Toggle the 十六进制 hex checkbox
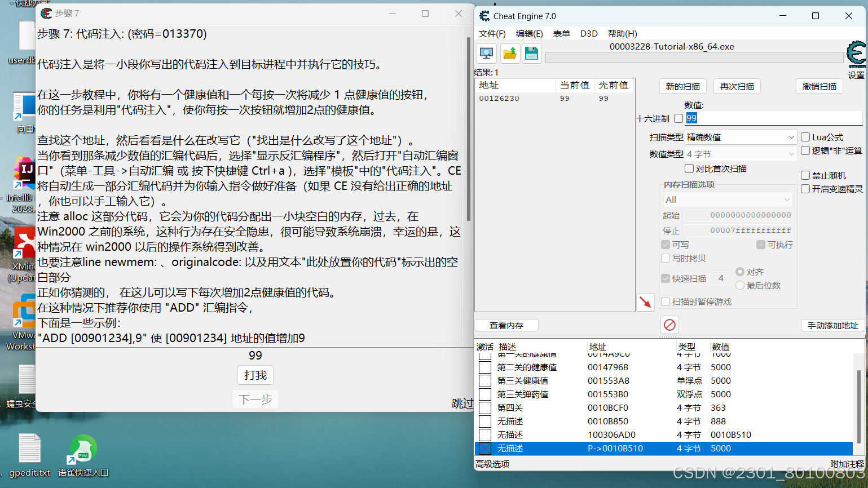Screen dimensions: 868x488 click(678, 118)
